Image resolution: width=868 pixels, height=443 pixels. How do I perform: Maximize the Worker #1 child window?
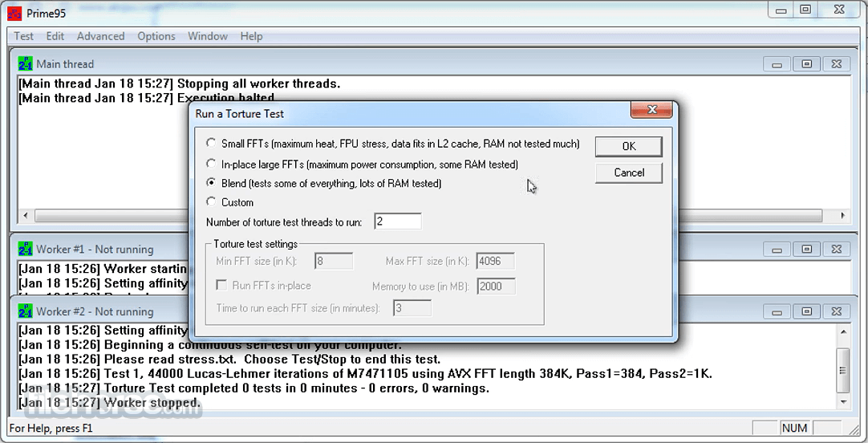806,249
